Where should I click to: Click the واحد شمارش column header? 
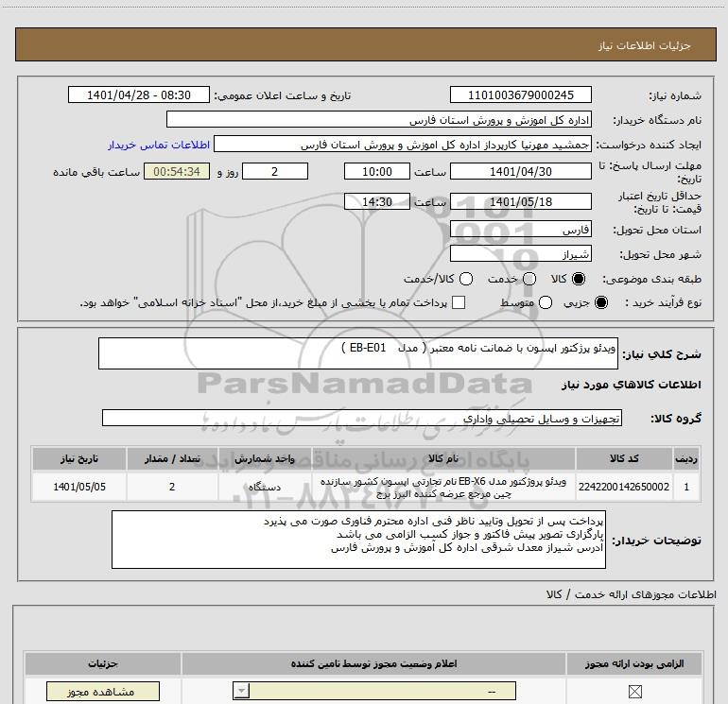265,458
